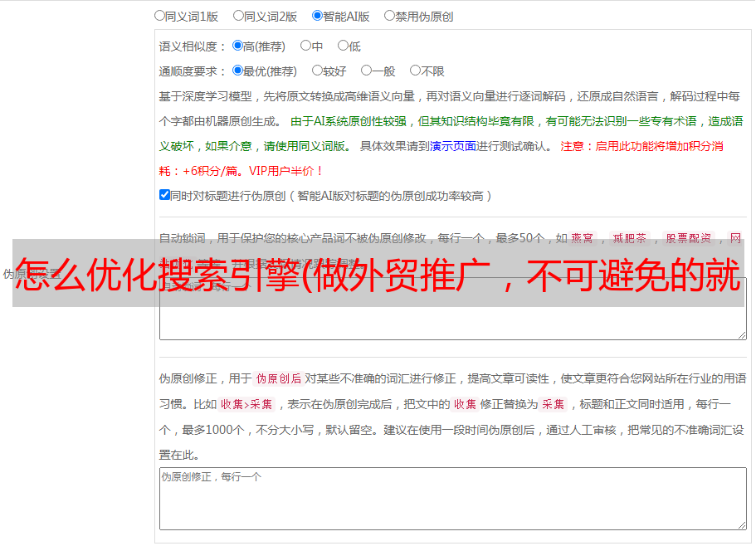This screenshot has height=546, width=756.
Task: Click the 收集>采集 example tag
Action: tap(246, 404)
